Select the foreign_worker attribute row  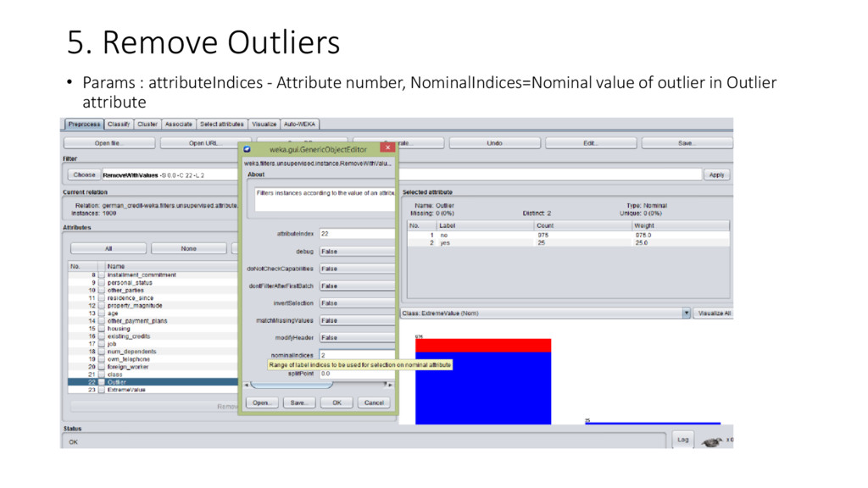pos(153,367)
